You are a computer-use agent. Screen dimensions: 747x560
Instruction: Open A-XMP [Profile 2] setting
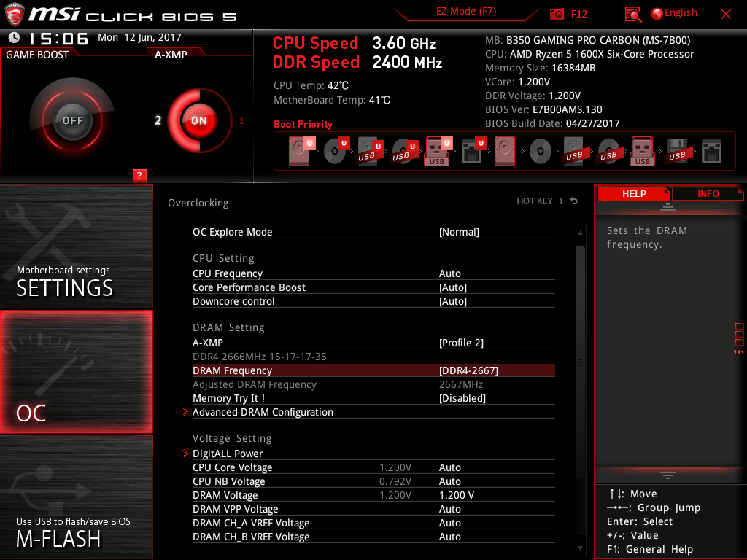click(x=373, y=343)
